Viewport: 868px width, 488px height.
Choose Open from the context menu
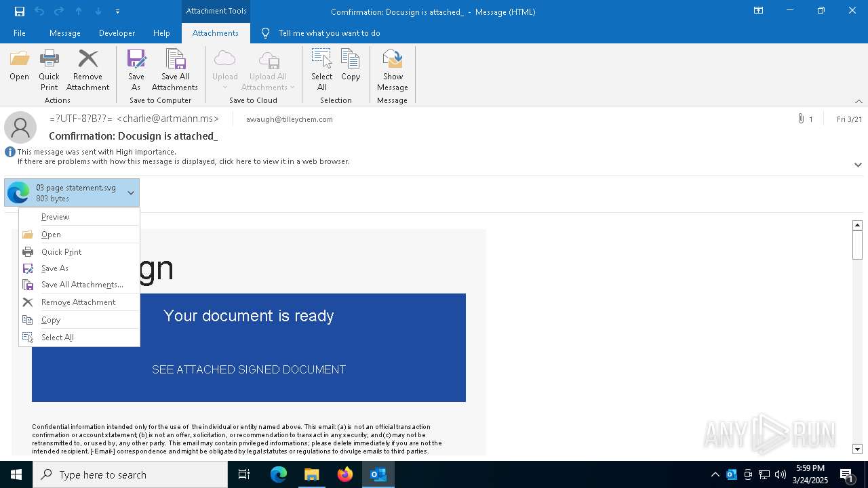pyautogui.click(x=79, y=235)
